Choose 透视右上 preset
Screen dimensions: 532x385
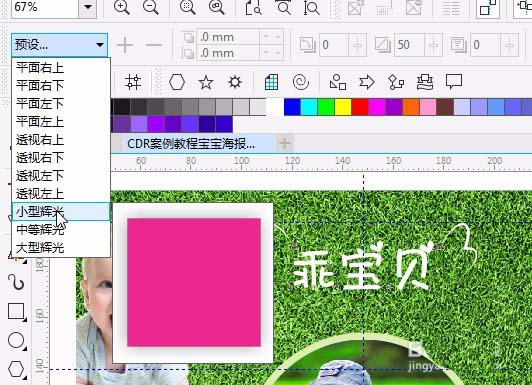click(61, 140)
